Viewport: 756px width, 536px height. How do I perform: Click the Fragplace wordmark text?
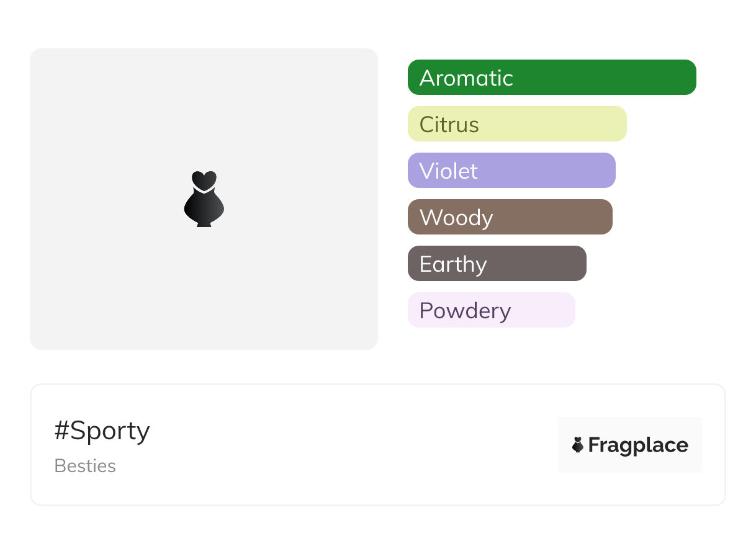point(638,445)
